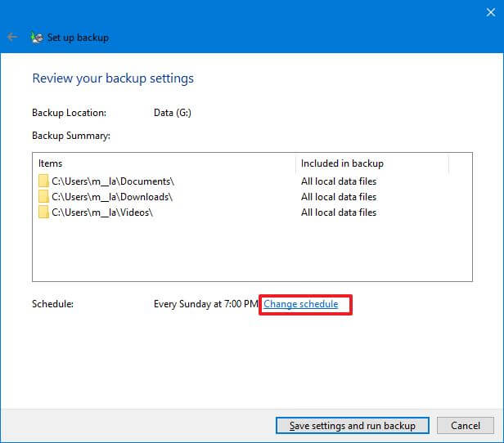Click All local data files for Downloads
504x443 pixels.
(x=339, y=196)
